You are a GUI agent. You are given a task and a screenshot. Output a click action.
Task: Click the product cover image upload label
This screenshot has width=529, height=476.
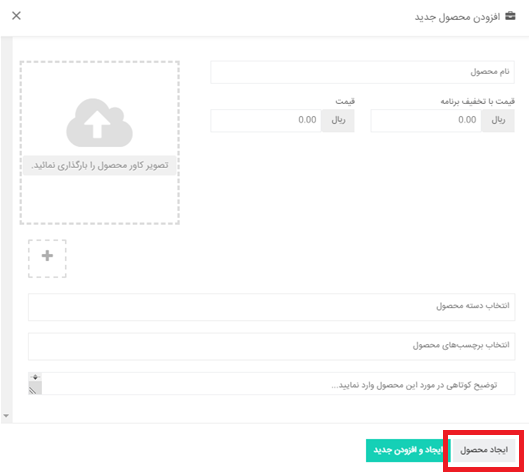(x=100, y=165)
